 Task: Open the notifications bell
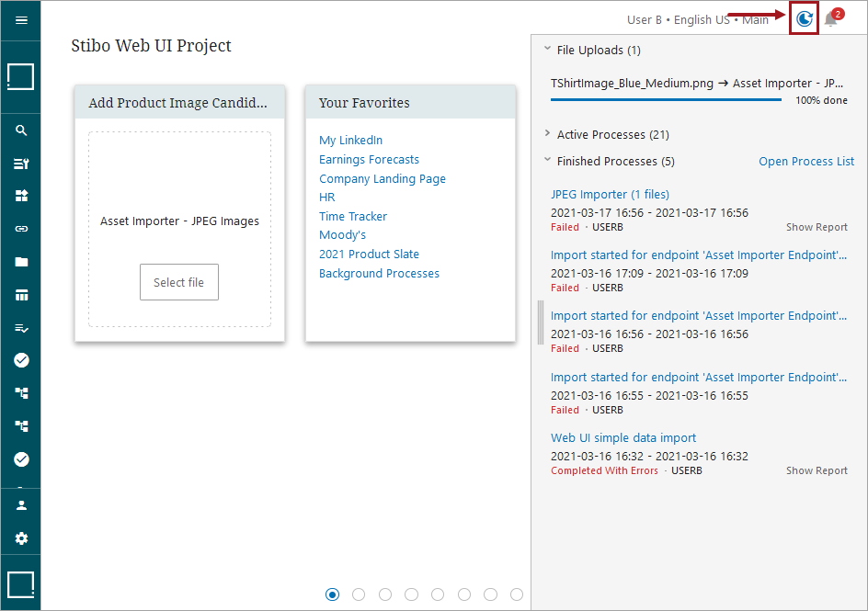click(830, 18)
